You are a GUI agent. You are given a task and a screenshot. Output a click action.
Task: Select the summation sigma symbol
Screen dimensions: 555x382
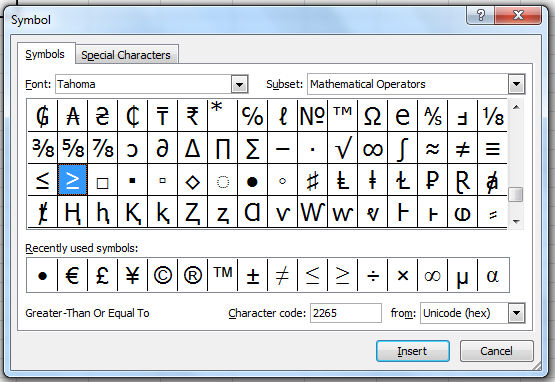point(253,148)
